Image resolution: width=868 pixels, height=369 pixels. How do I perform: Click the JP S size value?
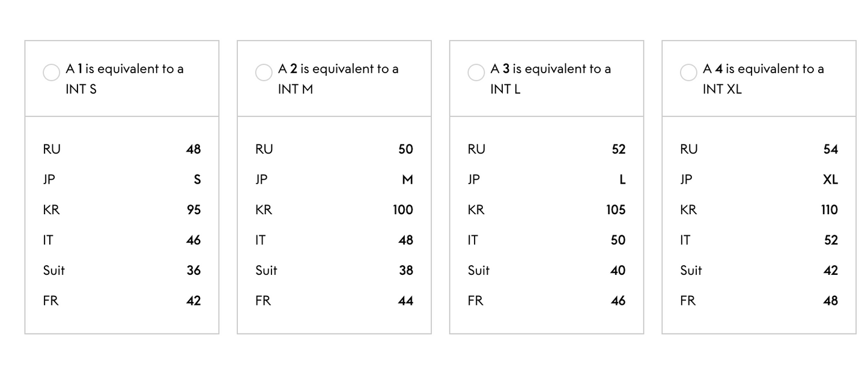(x=197, y=179)
